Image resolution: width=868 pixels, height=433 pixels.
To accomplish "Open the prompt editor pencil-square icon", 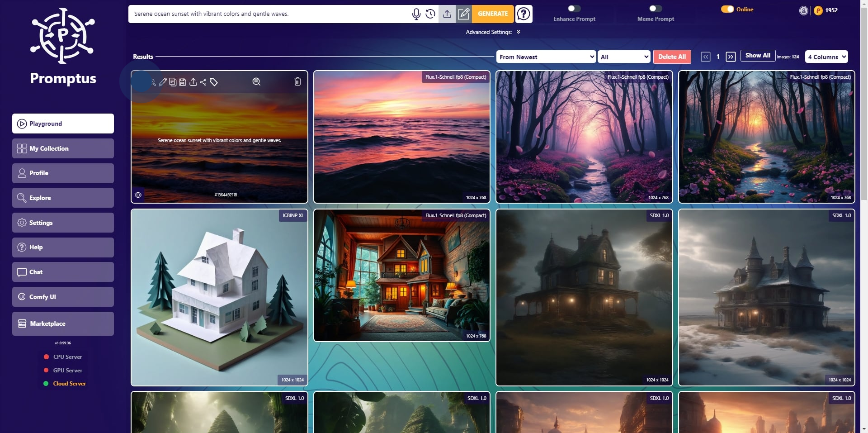I will 464,14.
